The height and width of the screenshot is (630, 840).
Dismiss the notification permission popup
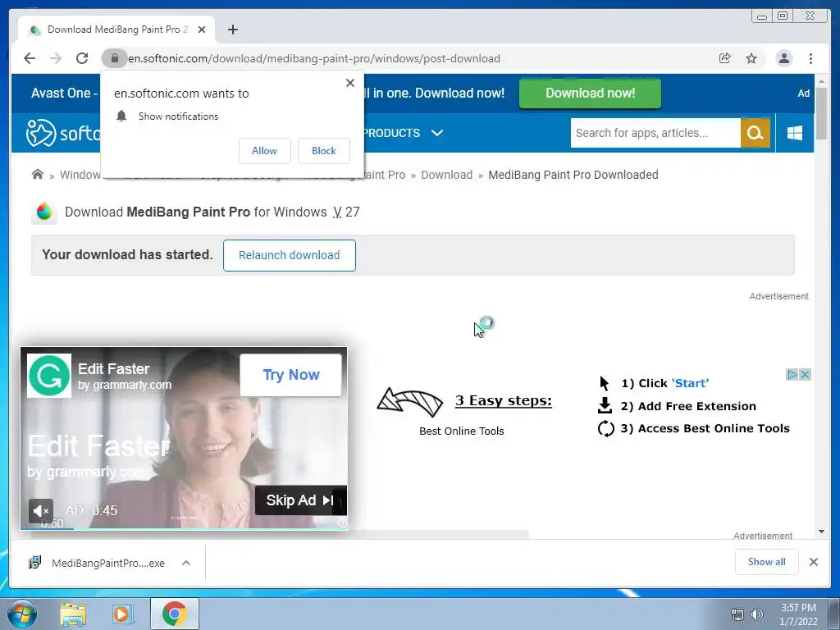coord(350,83)
